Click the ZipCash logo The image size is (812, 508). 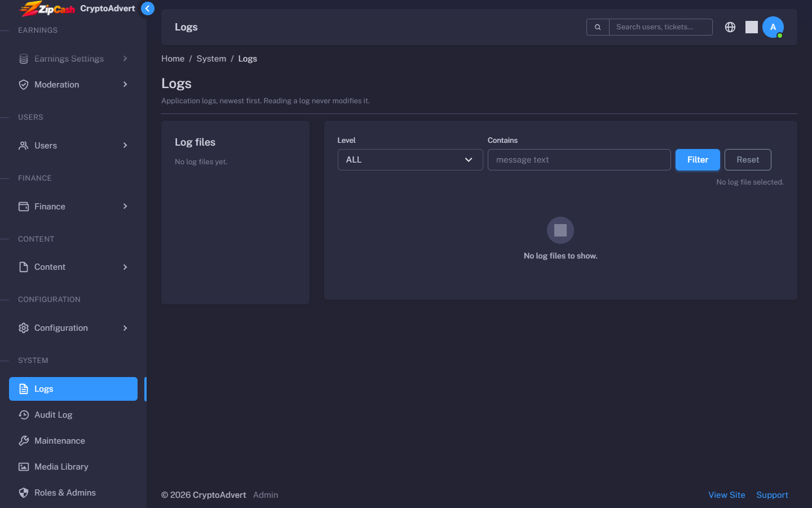47,8
